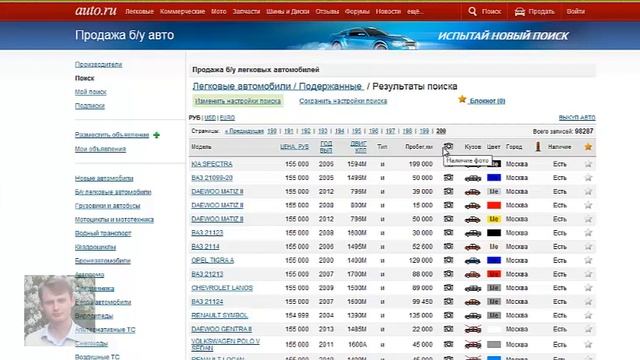The width and height of the screenshot is (640, 360).
Task: Click red color swatch in DAEWOO MATIZ 15 000 row
Action: point(494,205)
